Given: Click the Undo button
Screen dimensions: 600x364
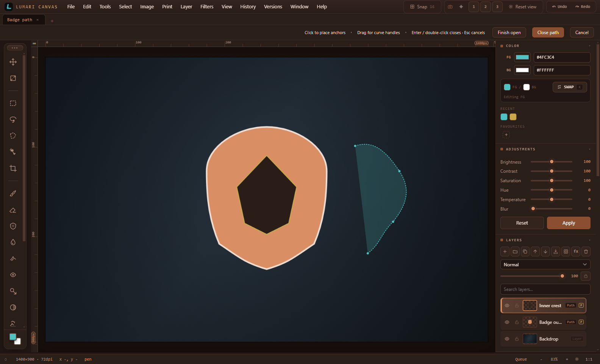Looking at the screenshot, I should point(559,7).
